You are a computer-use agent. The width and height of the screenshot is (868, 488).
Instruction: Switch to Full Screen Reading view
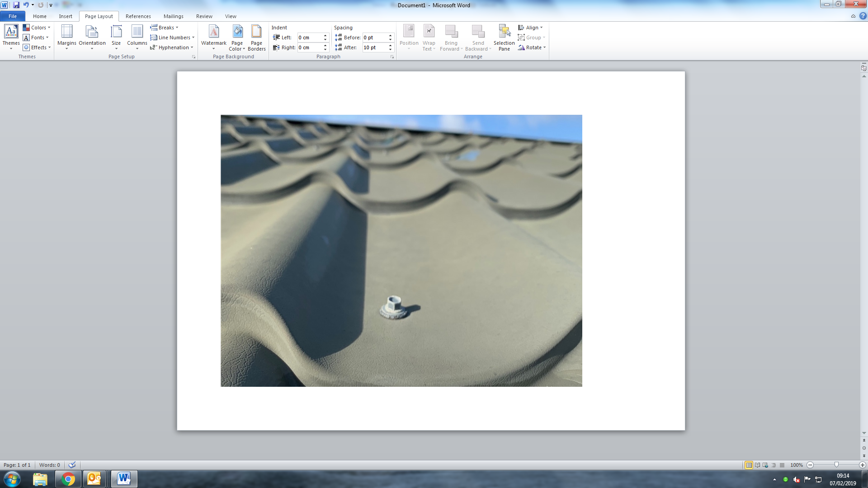click(x=757, y=465)
